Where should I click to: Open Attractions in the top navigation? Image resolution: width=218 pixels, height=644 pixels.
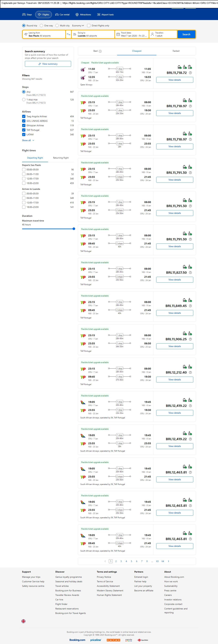[83, 15]
